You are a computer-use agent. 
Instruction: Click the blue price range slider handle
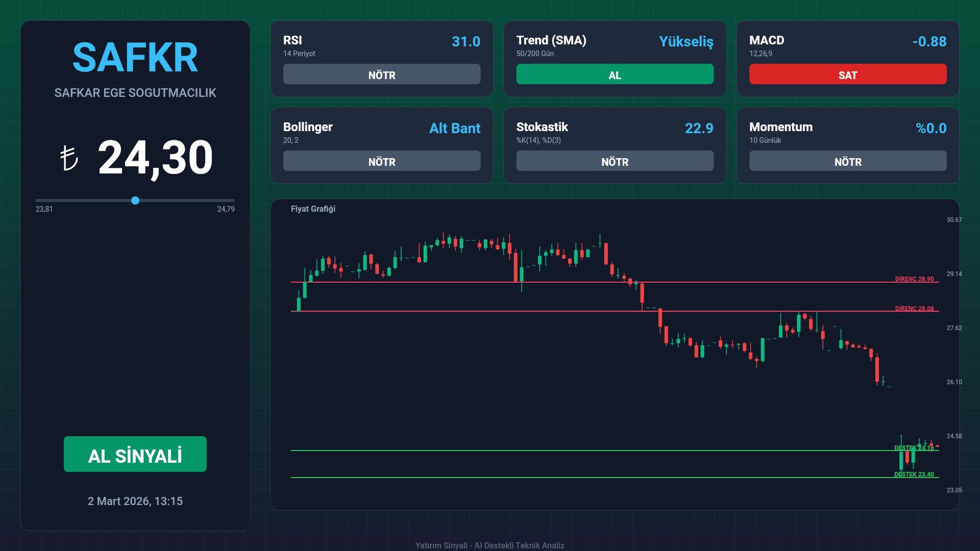tap(135, 201)
